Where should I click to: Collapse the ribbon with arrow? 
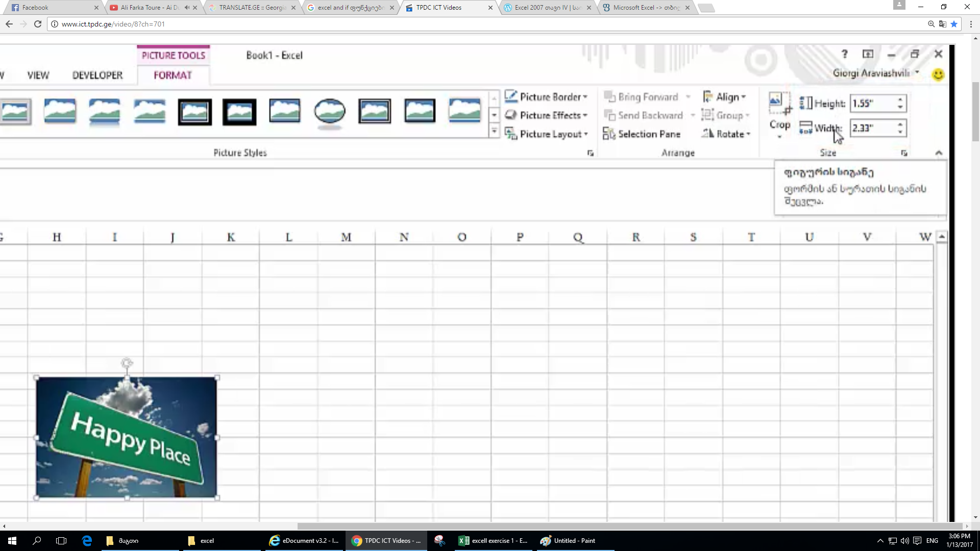pos(939,153)
